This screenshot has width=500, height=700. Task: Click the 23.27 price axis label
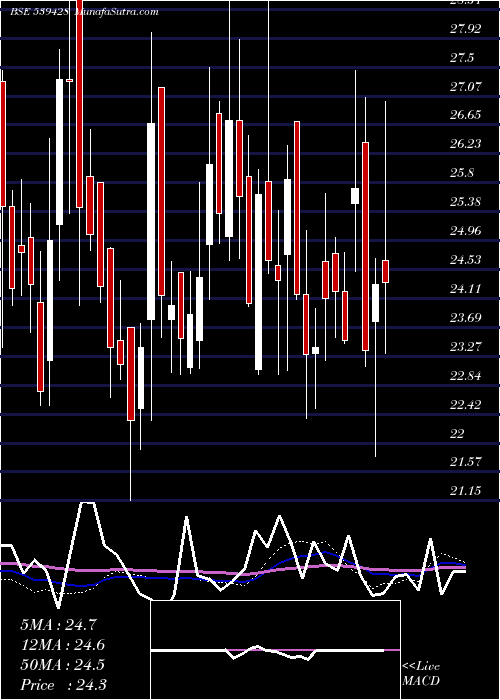pyautogui.click(x=466, y=346)
